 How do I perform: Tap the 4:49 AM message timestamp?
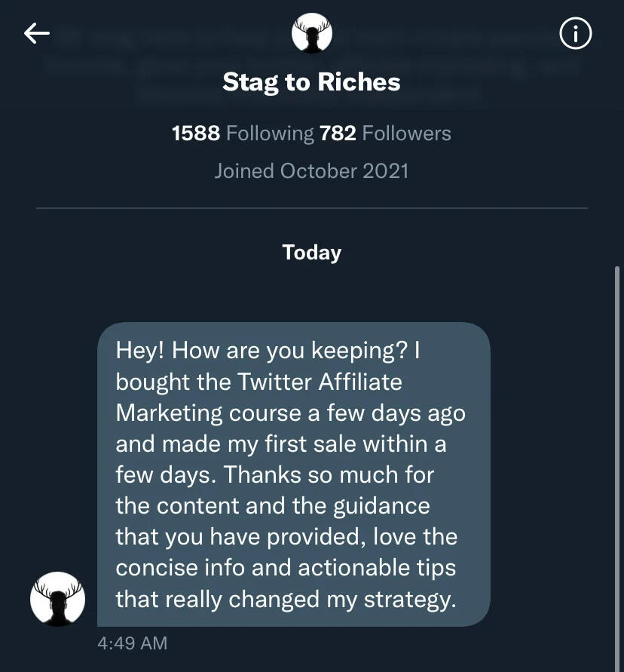133,643
